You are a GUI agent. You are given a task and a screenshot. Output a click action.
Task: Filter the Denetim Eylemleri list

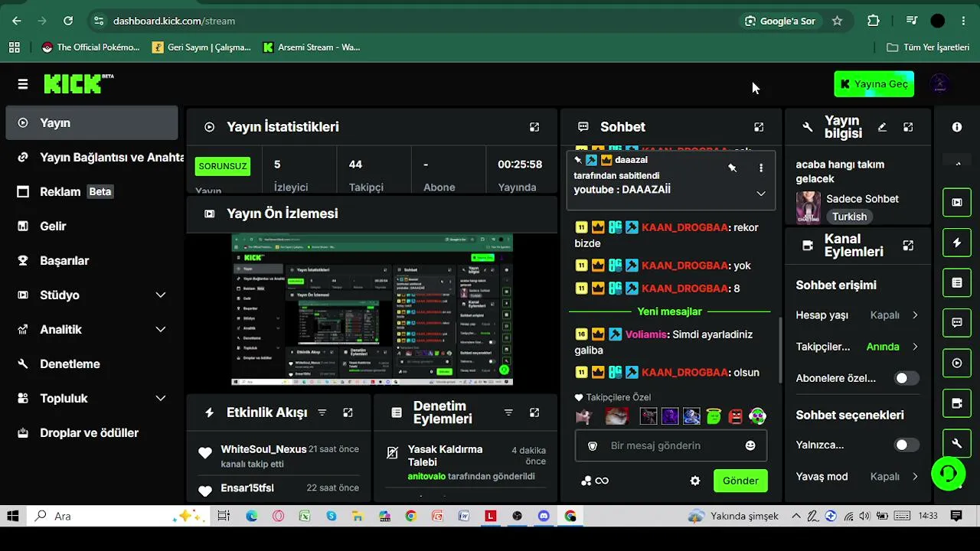tap(508, 412)
